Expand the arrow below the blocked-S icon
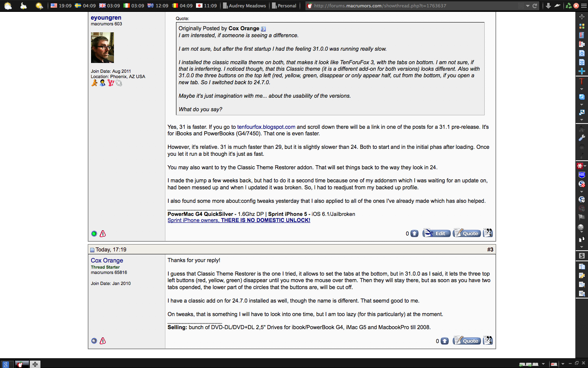 pyautogui.click(x=581, y=191)
